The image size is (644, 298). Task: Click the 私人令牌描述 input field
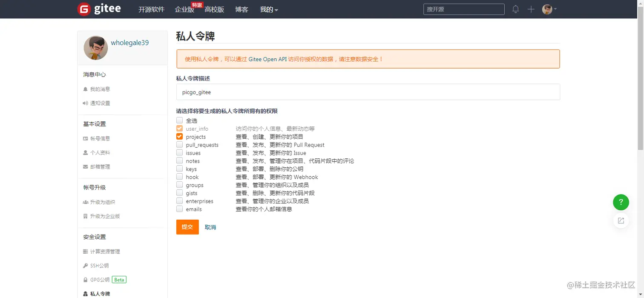pos(368,92)
